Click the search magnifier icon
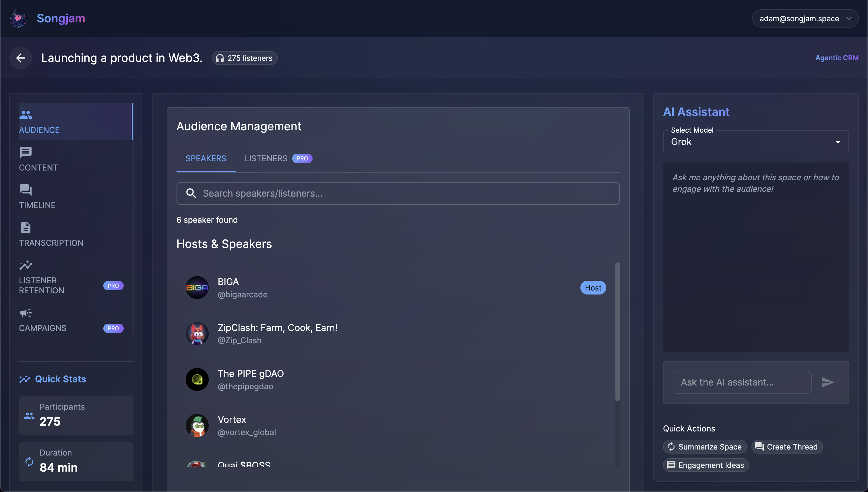The height and width of the screenshot is (492, 868). [x=191, y=193]
